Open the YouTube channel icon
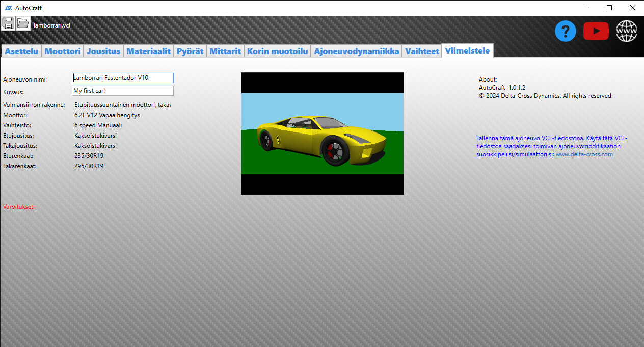The width and height of the screenshot is (644, 347). click(596, 32)
